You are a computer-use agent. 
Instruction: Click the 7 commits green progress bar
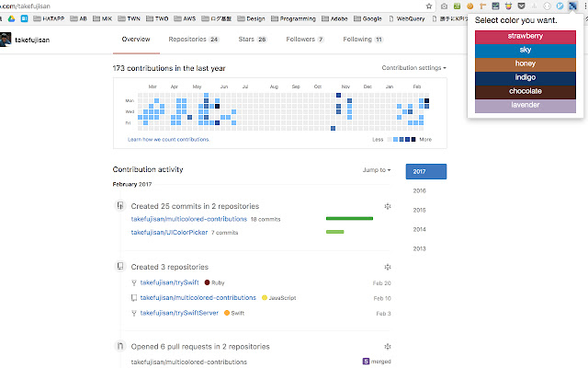pyautogui.click(x=334, y=232)
